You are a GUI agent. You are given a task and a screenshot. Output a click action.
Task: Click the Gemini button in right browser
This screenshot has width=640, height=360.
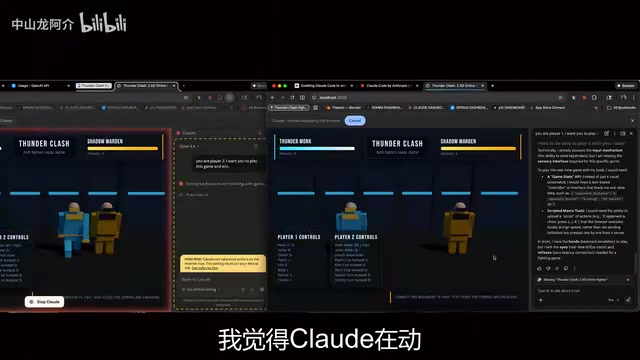[626, 86]
